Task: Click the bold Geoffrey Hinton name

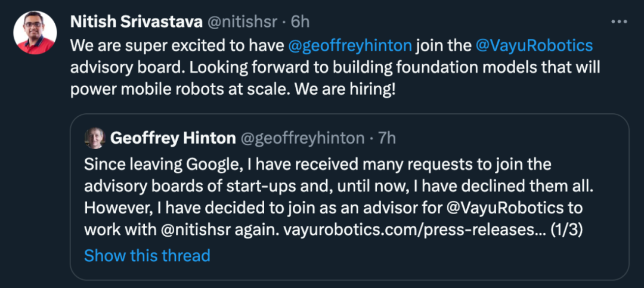Action: pyautogui.click(x=173, y=138)
